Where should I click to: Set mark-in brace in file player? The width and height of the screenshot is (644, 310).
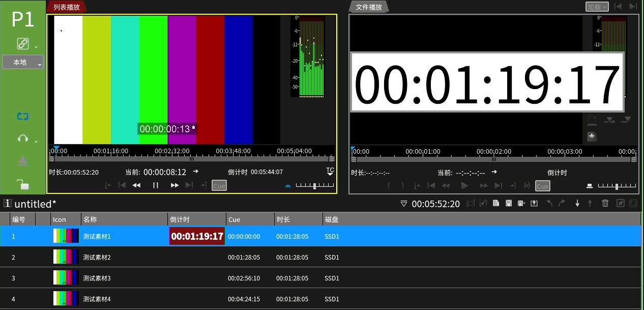click(389, 186)
